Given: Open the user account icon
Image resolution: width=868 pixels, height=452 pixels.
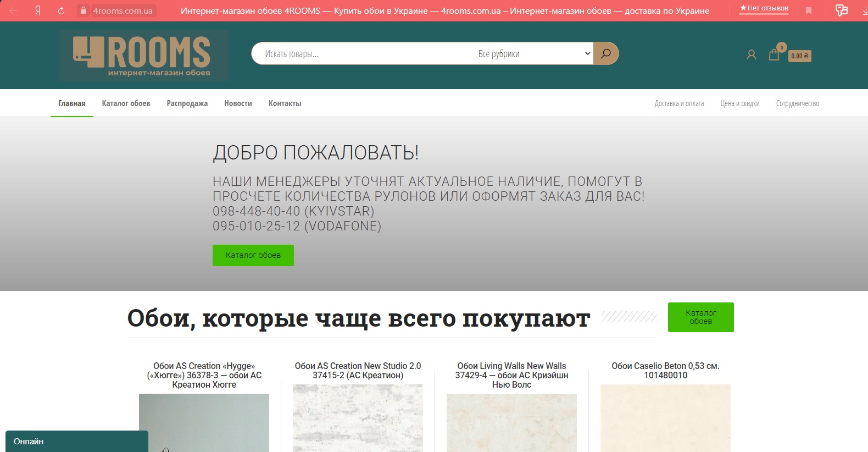Looking at the screenshot, I should [x=752, y=54].
